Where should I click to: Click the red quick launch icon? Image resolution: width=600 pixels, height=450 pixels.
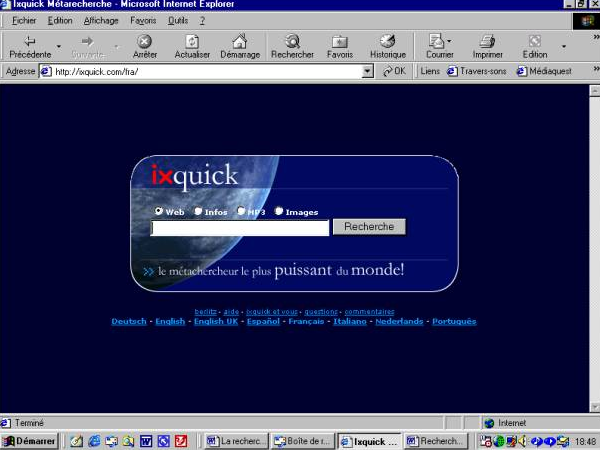(x=181, y=441)
